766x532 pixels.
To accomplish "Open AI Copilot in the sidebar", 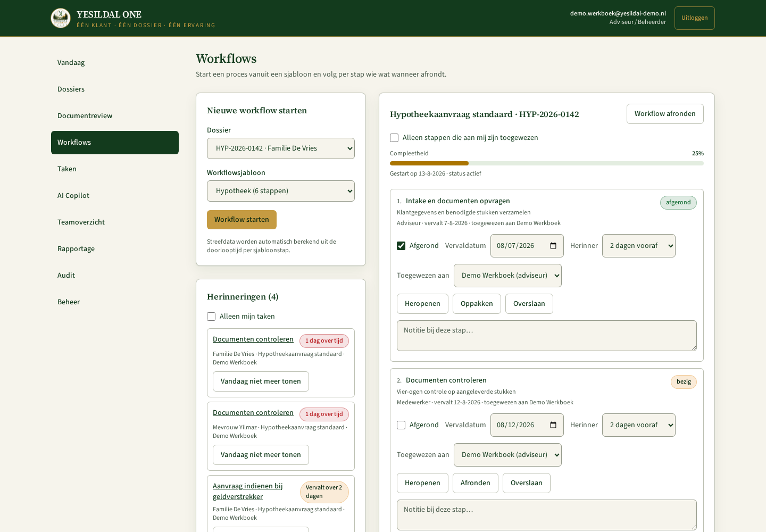I will pyautogui.click(x=115, y=196).
